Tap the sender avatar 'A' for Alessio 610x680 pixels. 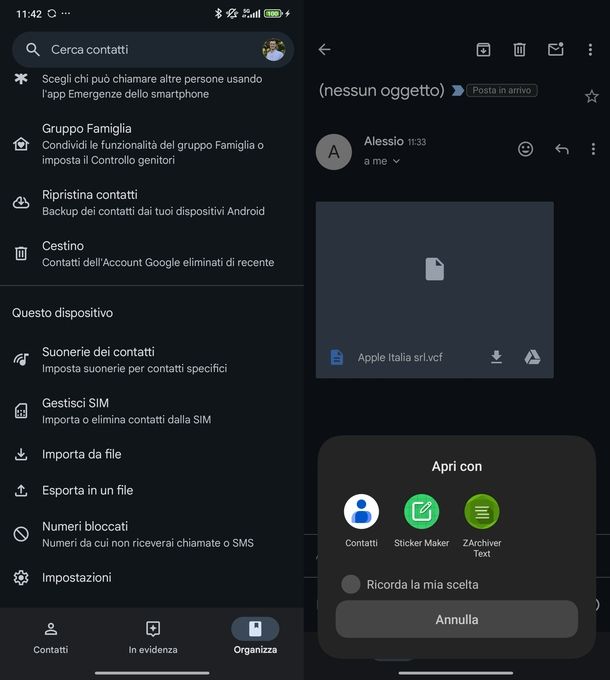tap(333, 152)
